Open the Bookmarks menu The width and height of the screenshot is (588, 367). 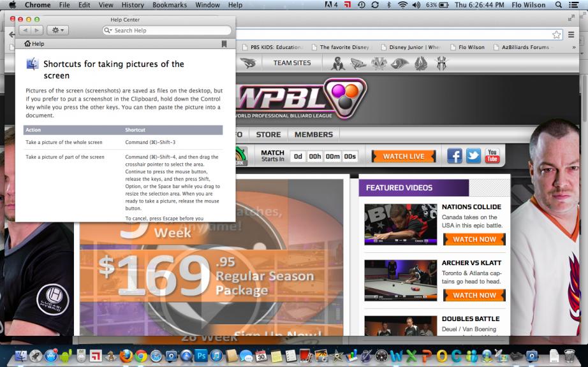[x=170, y=5]
